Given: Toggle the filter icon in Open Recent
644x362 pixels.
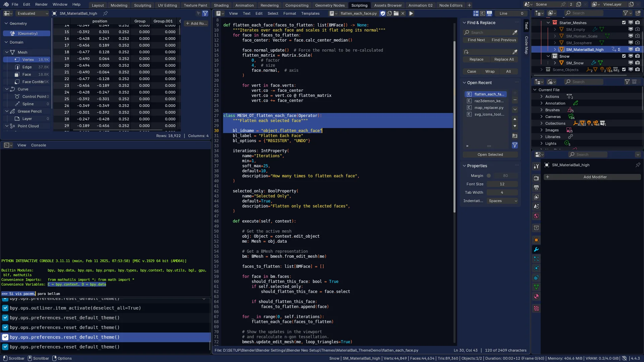Looking at the screenshot, I should (515, 145).
